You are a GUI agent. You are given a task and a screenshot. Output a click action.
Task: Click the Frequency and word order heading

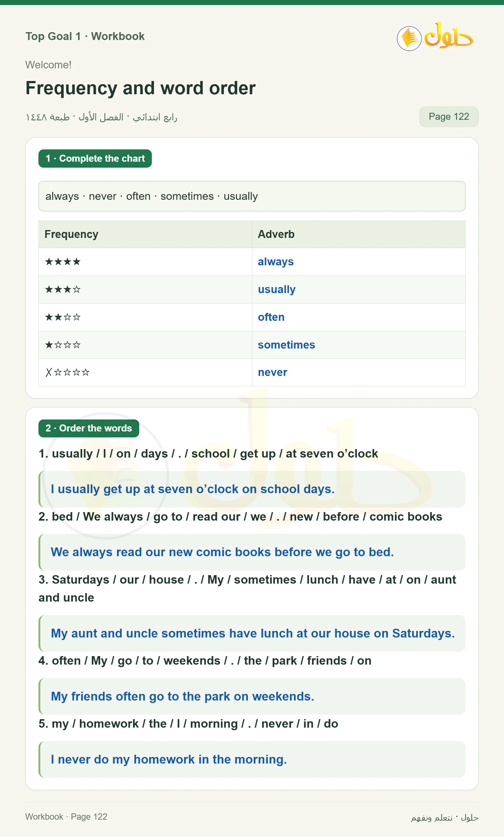point(140,88)
